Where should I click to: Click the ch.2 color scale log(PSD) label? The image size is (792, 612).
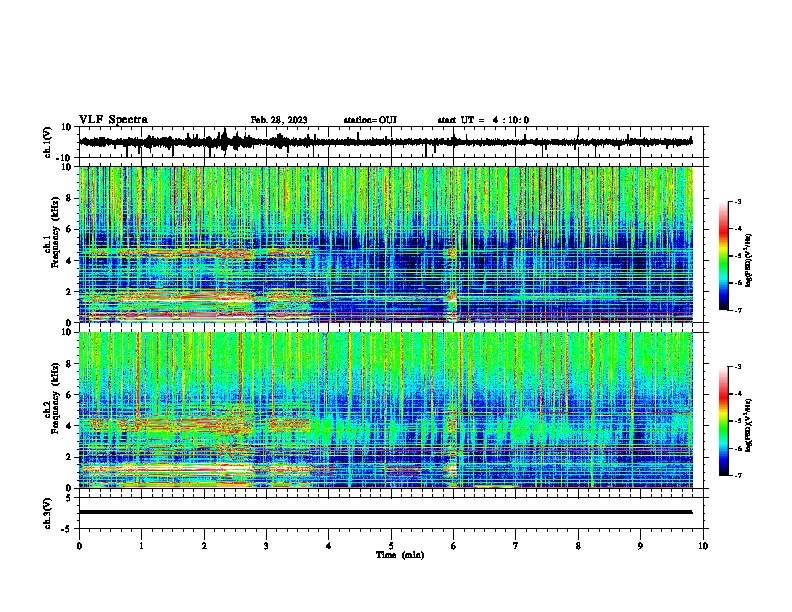pyautogui.click(x=749, y=425)
